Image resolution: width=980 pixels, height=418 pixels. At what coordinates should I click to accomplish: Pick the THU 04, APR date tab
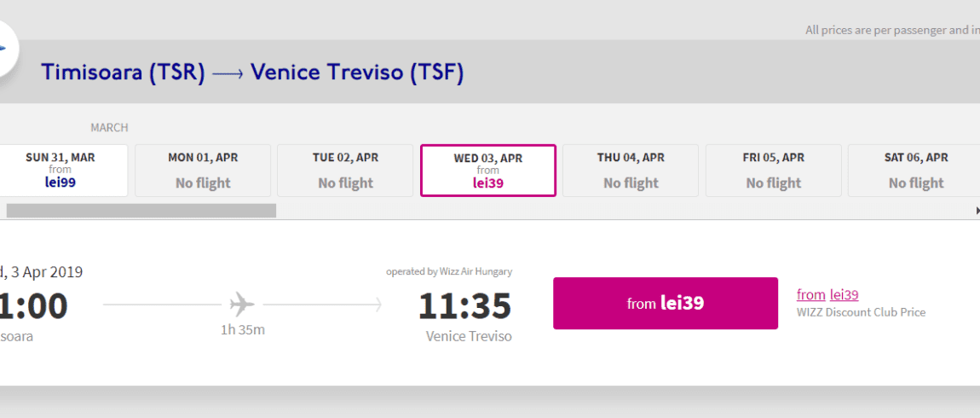point(631,171)
